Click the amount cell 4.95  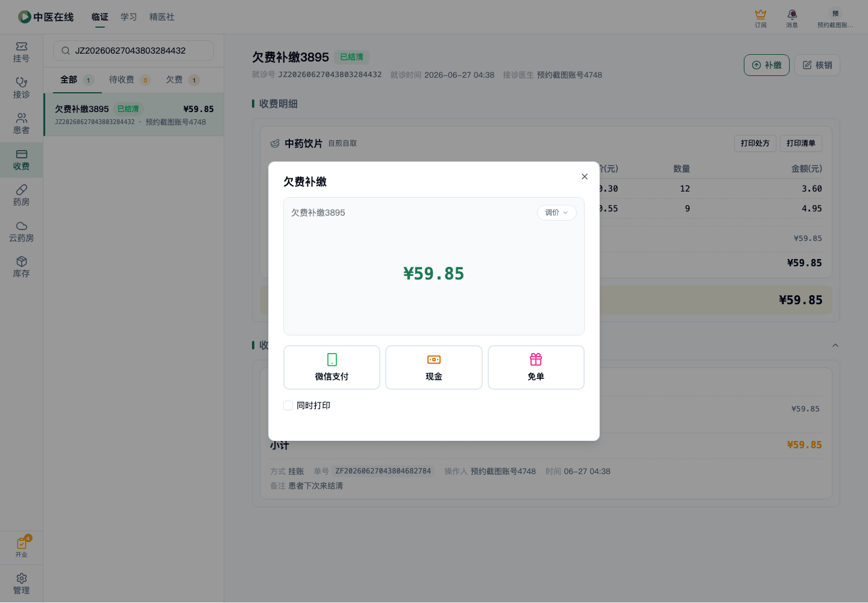point(811,208)
